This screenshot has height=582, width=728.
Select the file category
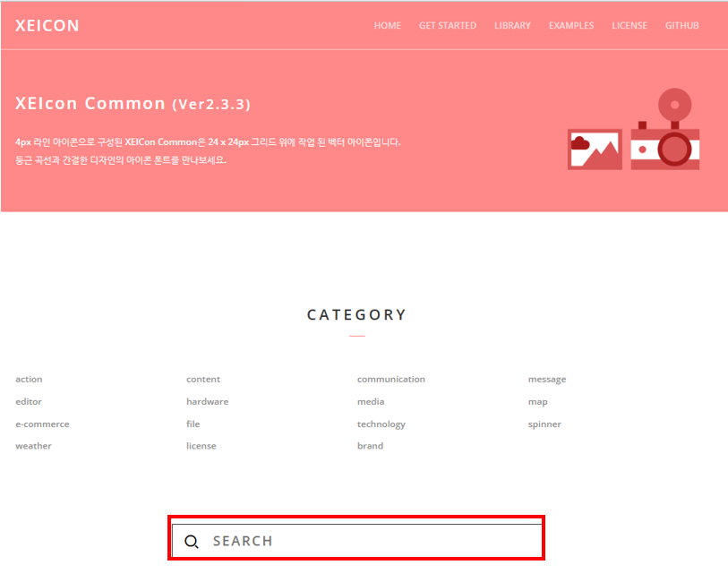(x=193, y=424)
